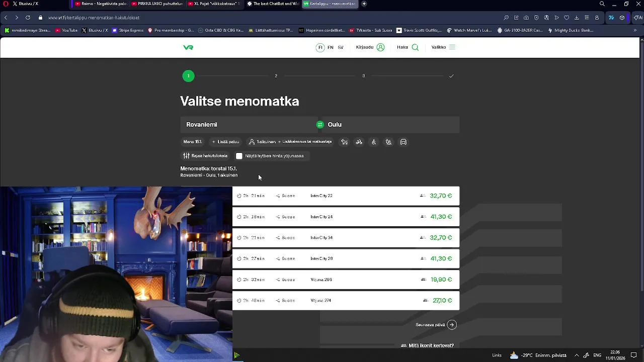Open Mighty Ducks bookmark
The image size is (644, 362).
pyautogui.click(x=571, y=30)
